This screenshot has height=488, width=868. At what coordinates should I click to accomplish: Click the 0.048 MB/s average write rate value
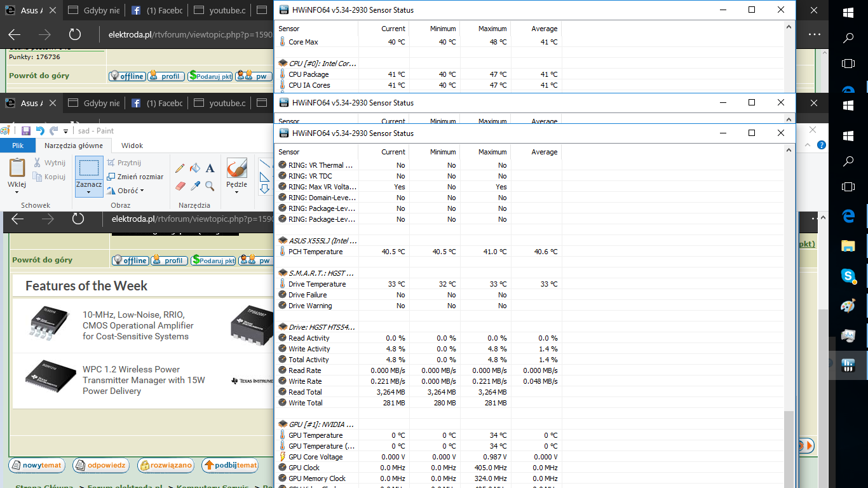[x=541, y=381]
